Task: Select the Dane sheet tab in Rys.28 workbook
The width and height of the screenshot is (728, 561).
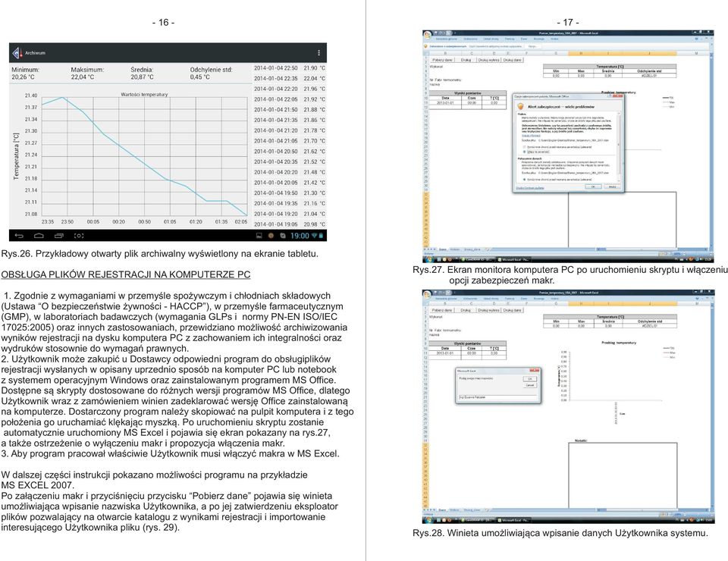Action: [442, 510]
